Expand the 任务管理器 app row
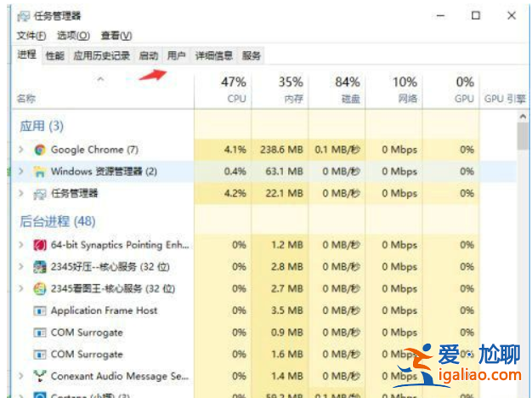Image resolution: width=532 pixels, height=398 pixels. pyautogui.click(x=21, y=193)
